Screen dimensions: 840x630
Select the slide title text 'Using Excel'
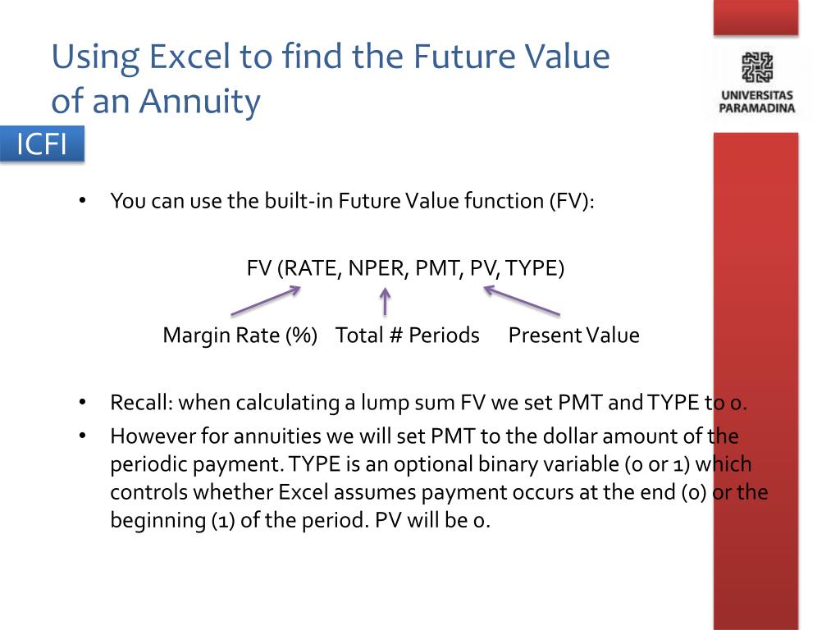tap(141, 57)
